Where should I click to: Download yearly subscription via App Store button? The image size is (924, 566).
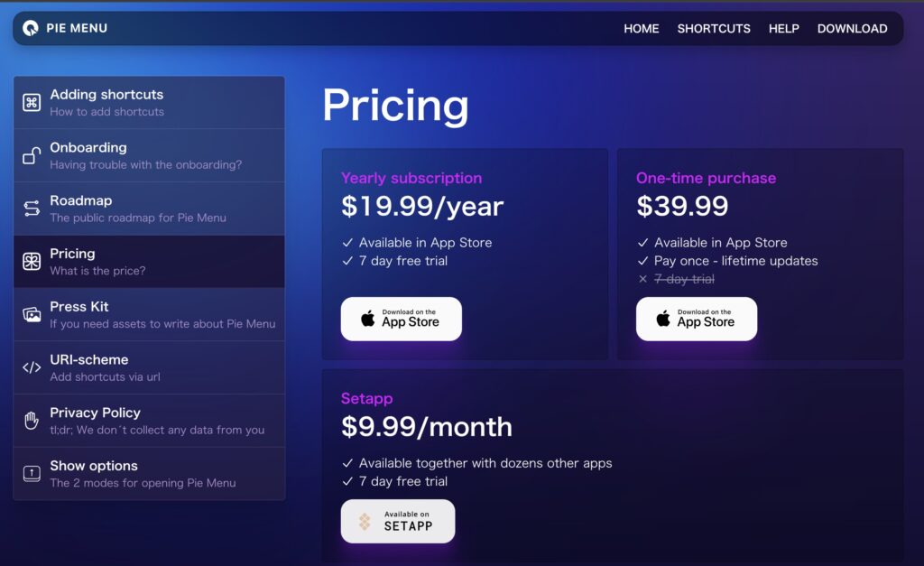[402, 319]
